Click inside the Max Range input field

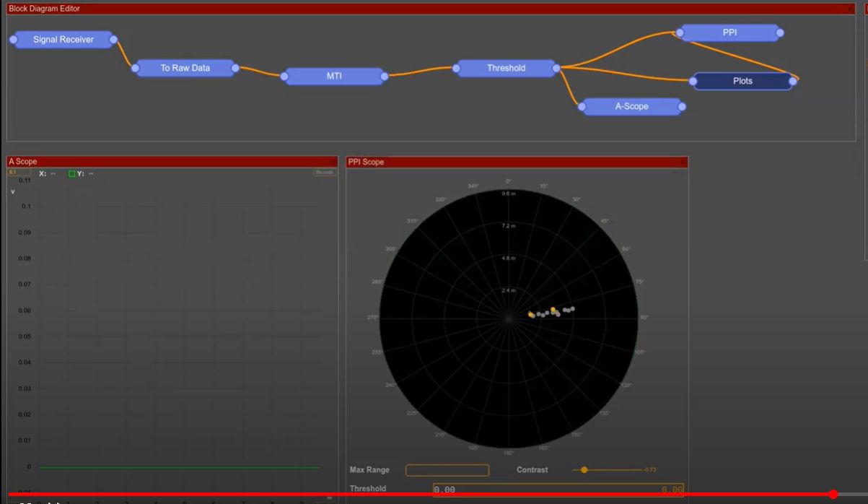pyautogui.click(x=447, y=469)
